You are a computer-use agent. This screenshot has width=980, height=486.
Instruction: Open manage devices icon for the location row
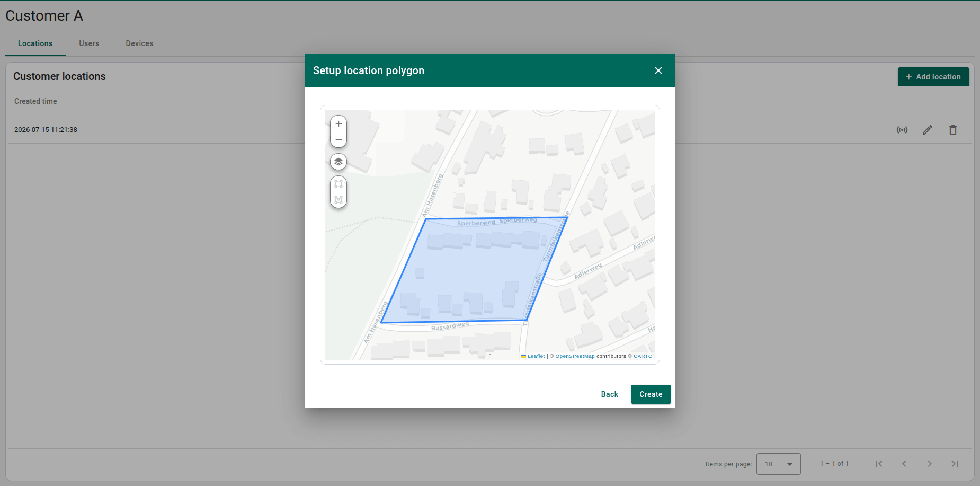[902, 130]
